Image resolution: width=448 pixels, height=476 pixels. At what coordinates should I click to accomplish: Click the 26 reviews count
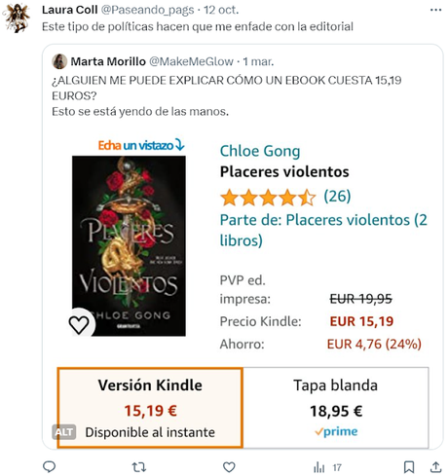tap(337, 196)
